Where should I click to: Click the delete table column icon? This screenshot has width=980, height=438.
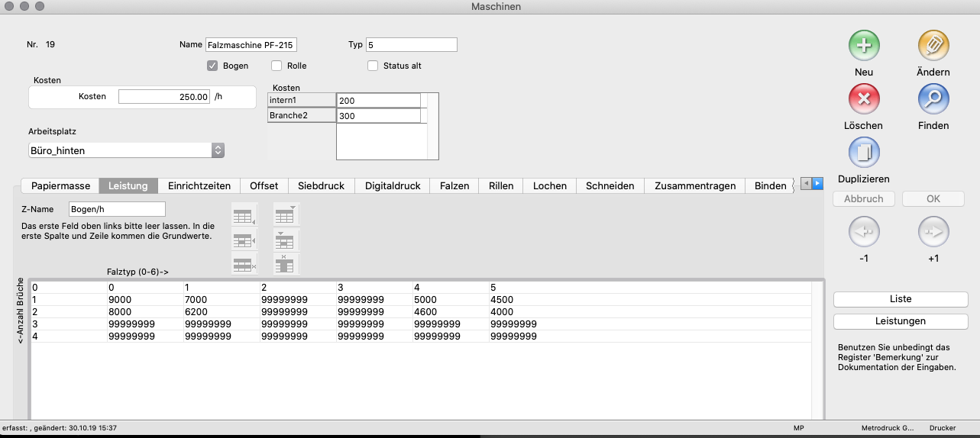(286, 264)
